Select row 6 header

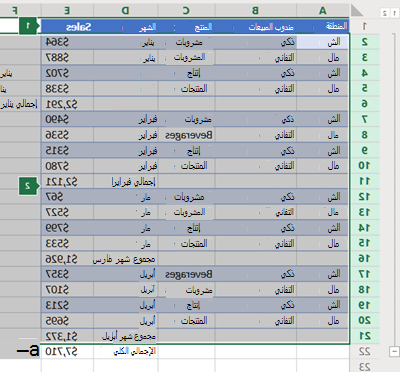click(x=365, y=104)
